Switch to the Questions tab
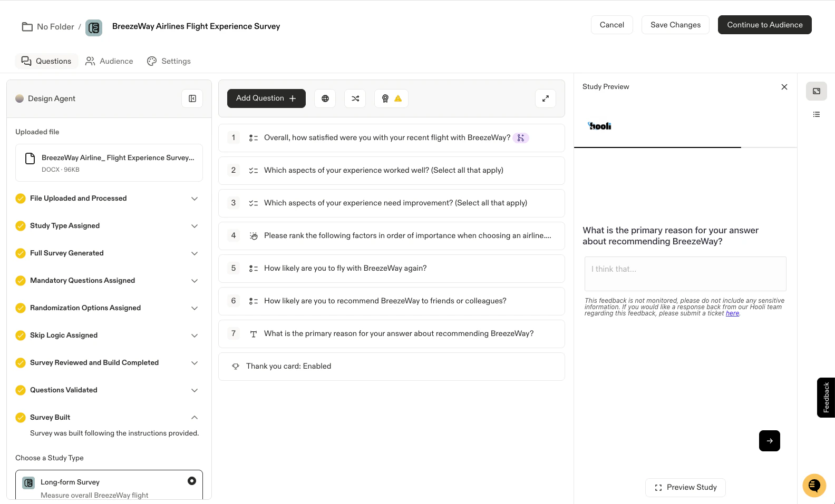 tap(46, 61)
